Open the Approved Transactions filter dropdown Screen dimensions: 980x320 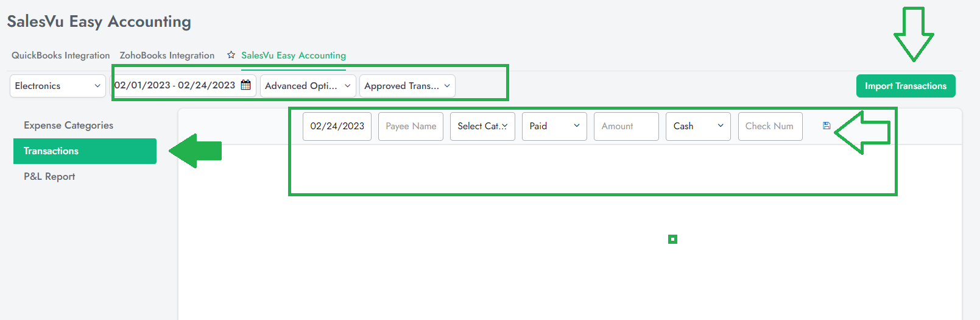(x=407, y=86)
